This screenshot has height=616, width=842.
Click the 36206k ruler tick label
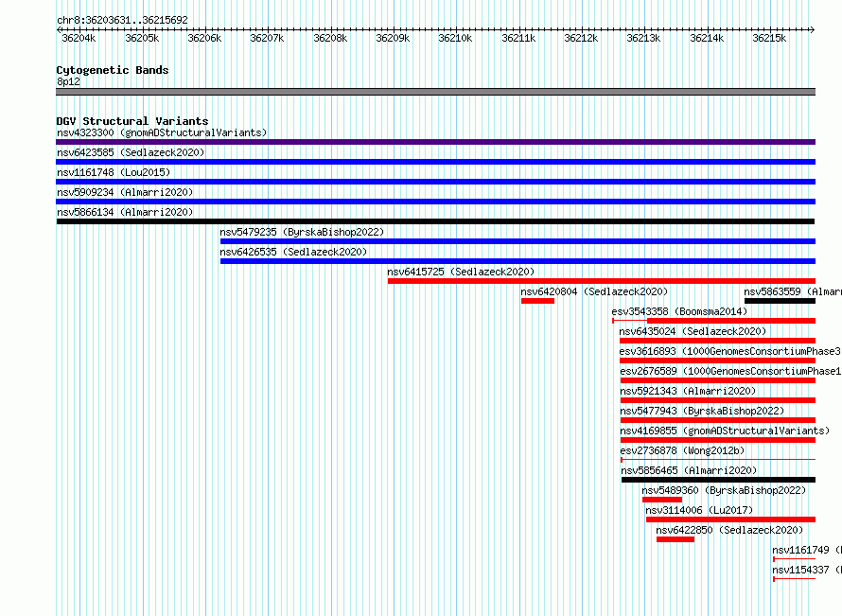click(x=204, y=38)
